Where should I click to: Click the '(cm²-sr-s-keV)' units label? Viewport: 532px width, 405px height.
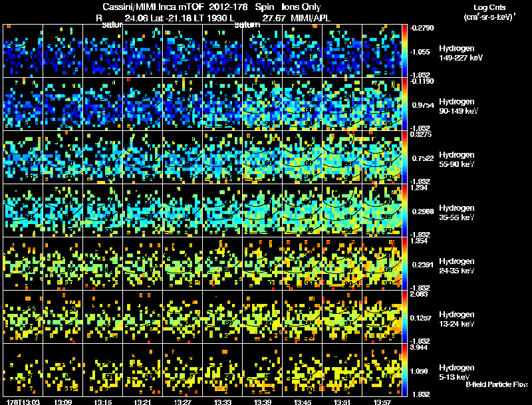(489, 17)
